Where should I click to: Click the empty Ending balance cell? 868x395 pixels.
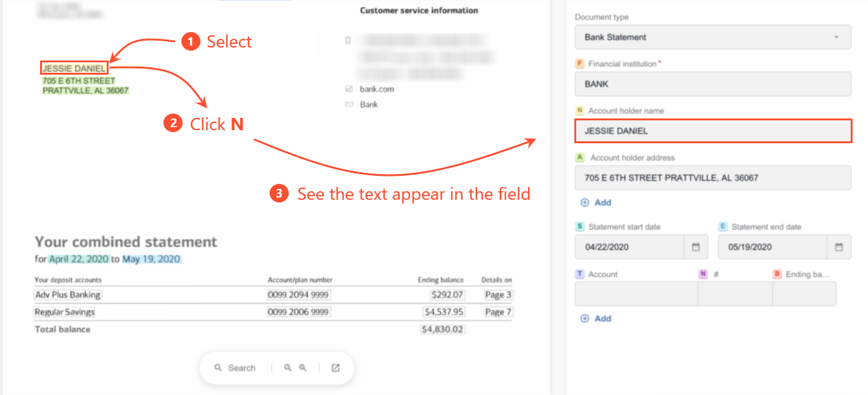[x=804, y=294]
